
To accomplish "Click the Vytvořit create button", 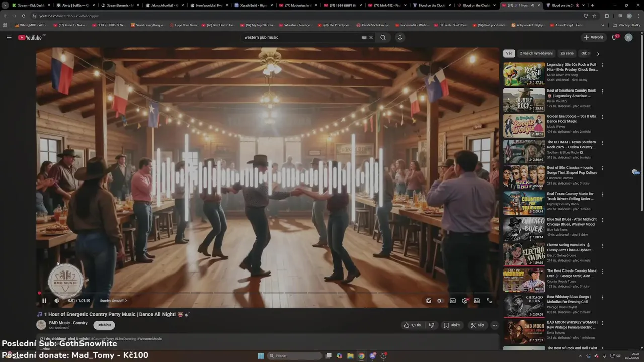I will [593, 37].
